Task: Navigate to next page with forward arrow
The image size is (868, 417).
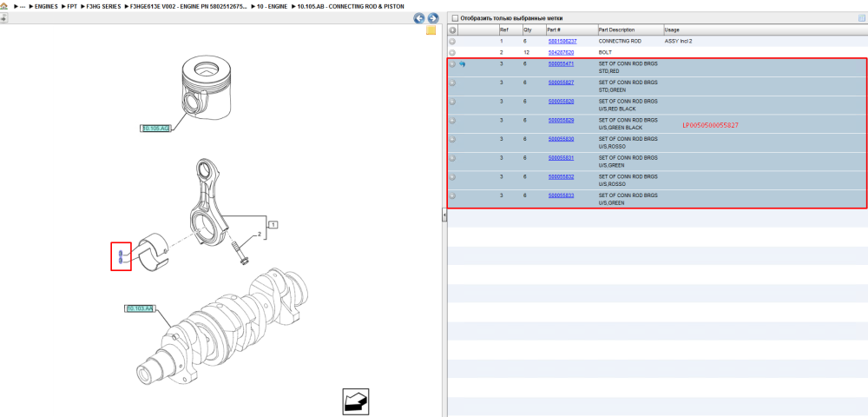Action: [433, 18]
